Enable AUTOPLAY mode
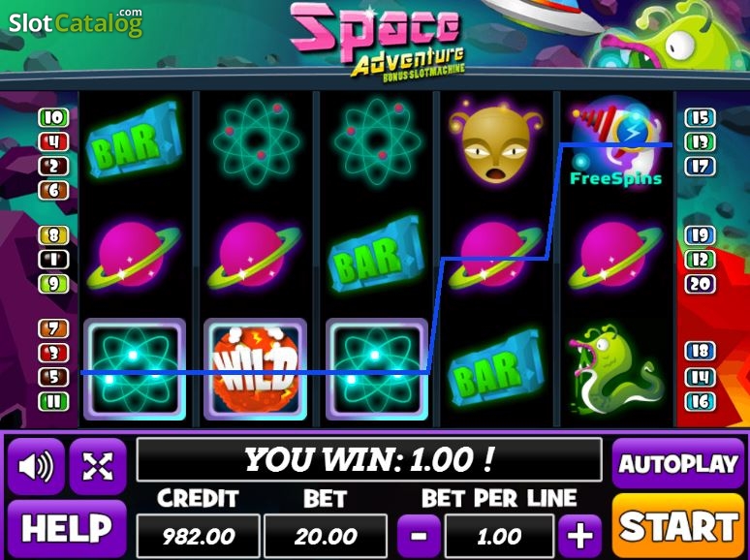Viewport: 750px width, 560px height. (678, 463)
